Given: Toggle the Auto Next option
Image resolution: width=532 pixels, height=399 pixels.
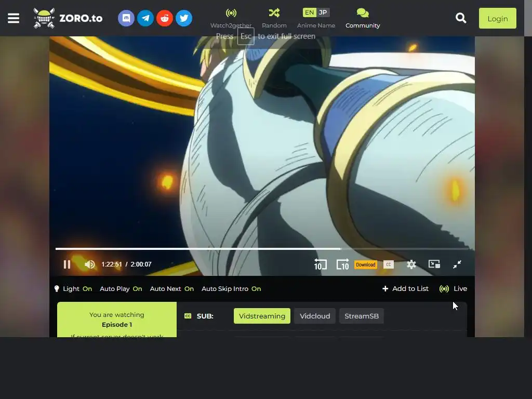Looking at the screenshot, I should (171, 289).
